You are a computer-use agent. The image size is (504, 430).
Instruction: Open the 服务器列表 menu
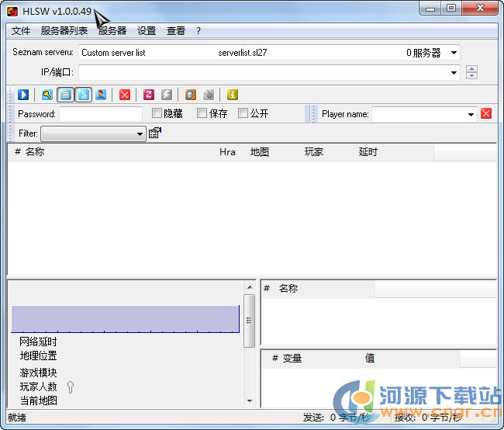(x=64, y=31)
